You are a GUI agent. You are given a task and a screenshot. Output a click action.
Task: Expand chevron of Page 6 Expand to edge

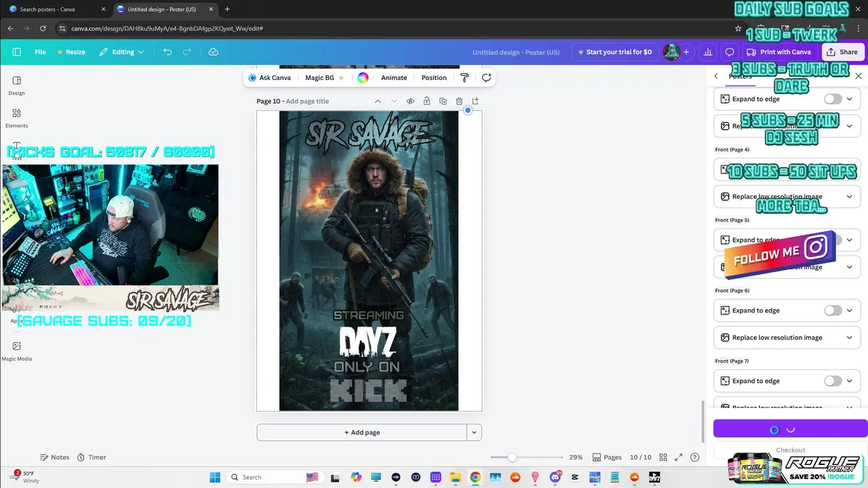(850, 310)
